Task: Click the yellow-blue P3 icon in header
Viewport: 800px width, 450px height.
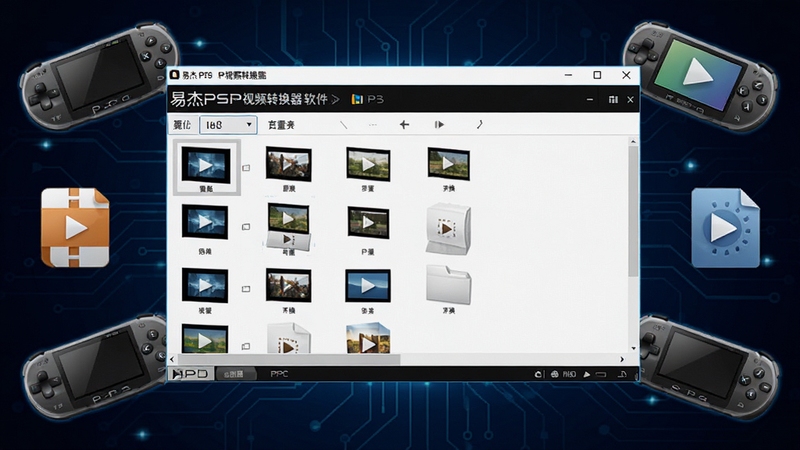Action: [357, 99]
